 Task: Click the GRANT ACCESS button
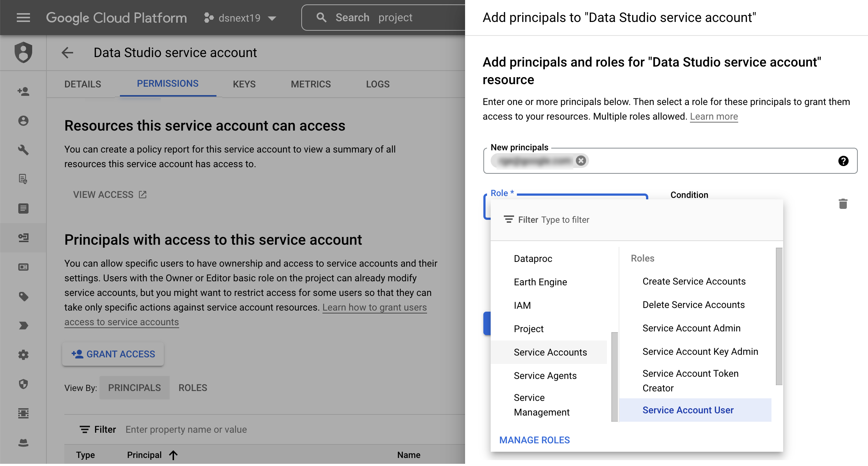pos(113,354)
